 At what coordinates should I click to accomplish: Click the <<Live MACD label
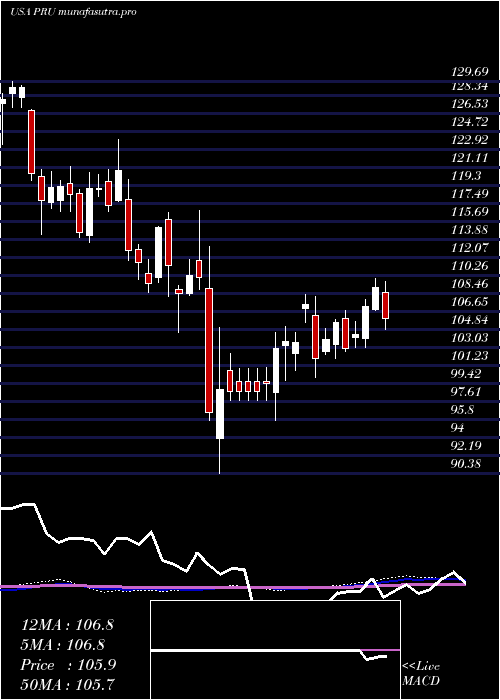(x=421, y=673)
